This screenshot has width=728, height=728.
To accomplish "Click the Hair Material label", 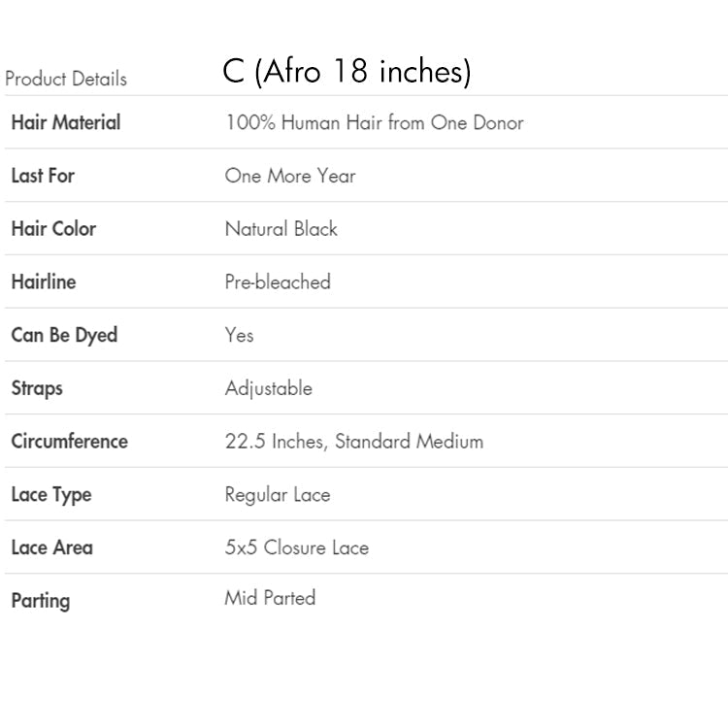I will click(66, 122).
